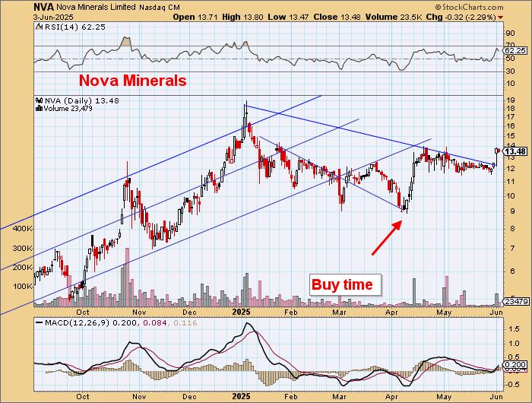Click the 3-Jun-2025 date label
532x403 pixels.
[53, 17]
